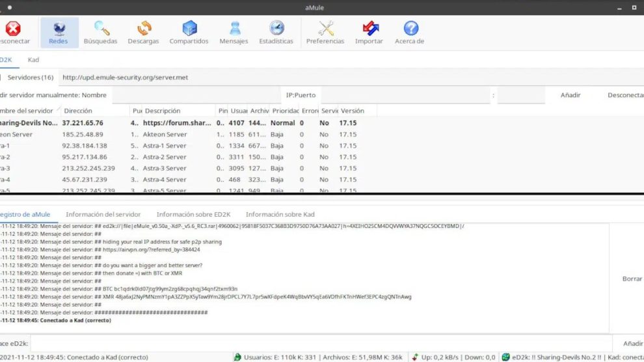This screenshot has height=362, width=644.
Task: Sort by Dirección column header
Action: pyautogui.click(x=95, y=111)
